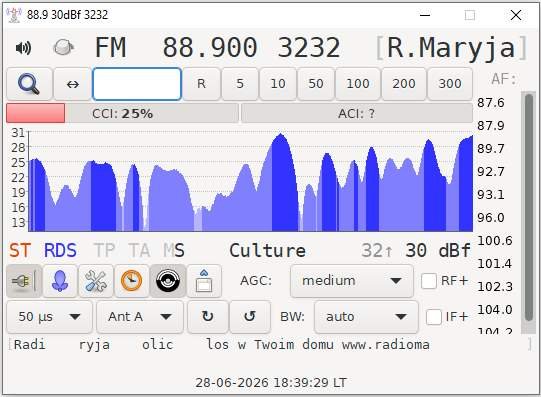Open settings with wrench and screwdriver icon
This screenshot has width=541, height=397.
point(96,281)
